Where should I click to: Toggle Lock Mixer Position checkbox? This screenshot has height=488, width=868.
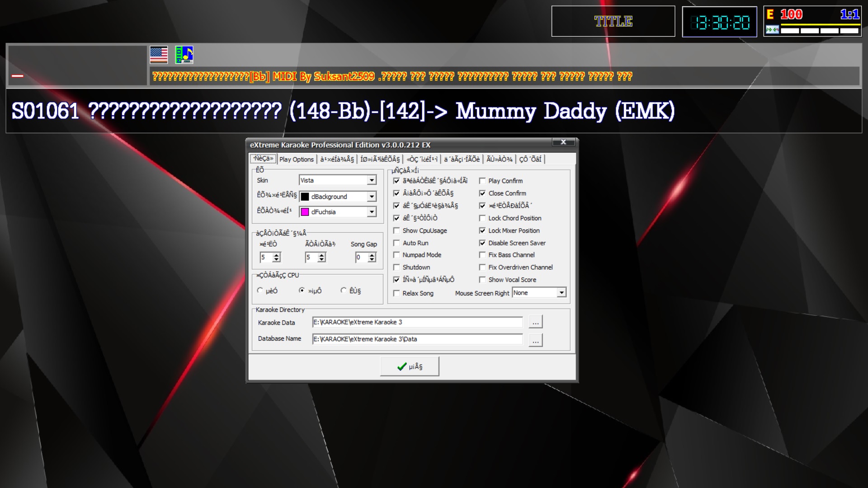[482, 230]
